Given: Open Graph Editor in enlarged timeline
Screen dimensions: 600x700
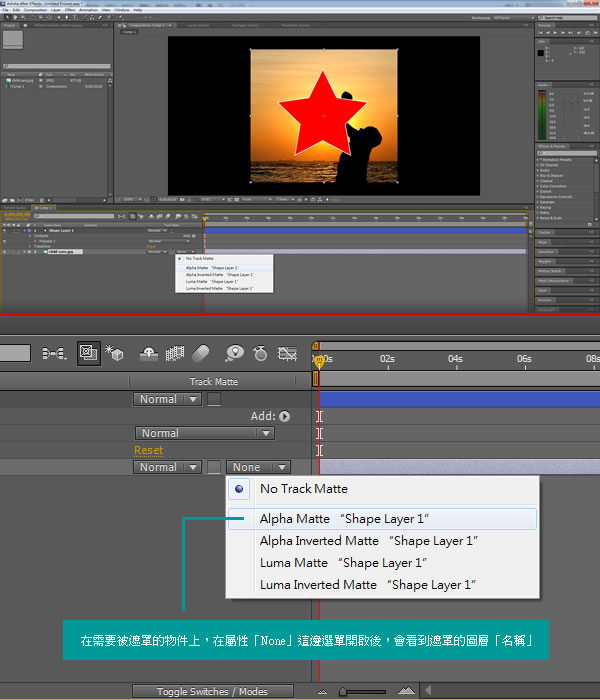Looking at the screenshot, I should 287,354.
